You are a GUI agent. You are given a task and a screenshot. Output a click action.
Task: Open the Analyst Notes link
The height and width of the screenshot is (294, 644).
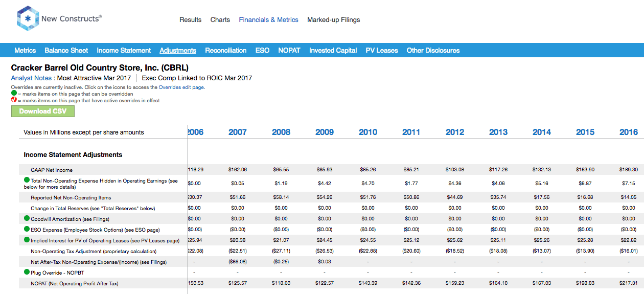pyautogui.click(x=31, y=78)
